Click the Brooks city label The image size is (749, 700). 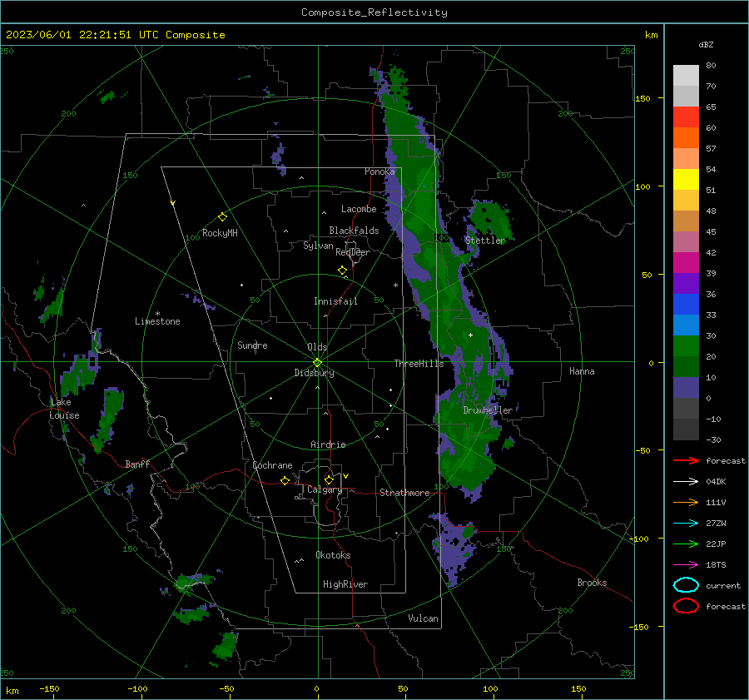tap(592, 583)
